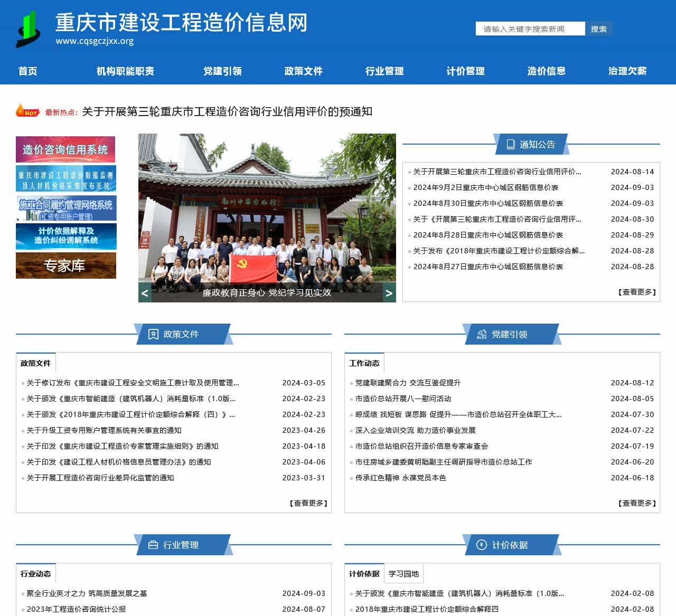Screen dimensions: 676x616
Task: Open the 专家库 sidebar banner
Action: [65, 266]
